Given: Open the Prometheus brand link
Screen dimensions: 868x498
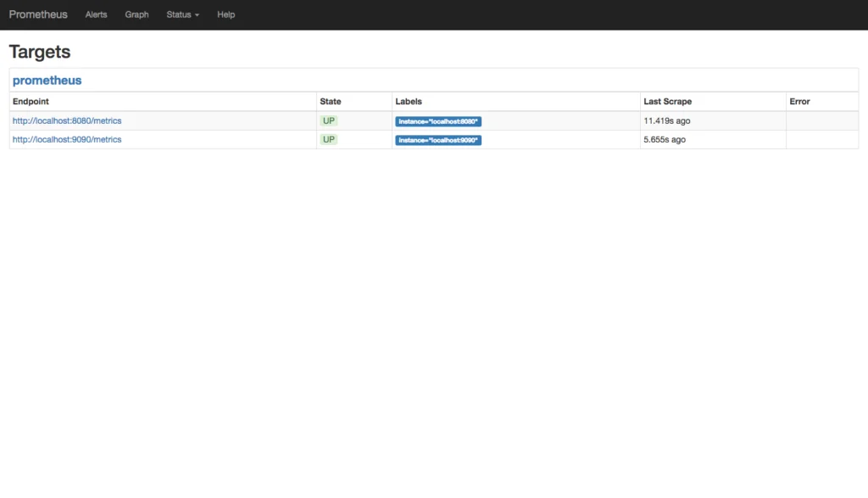Looking at the screenshot, I should click(38, 14).
